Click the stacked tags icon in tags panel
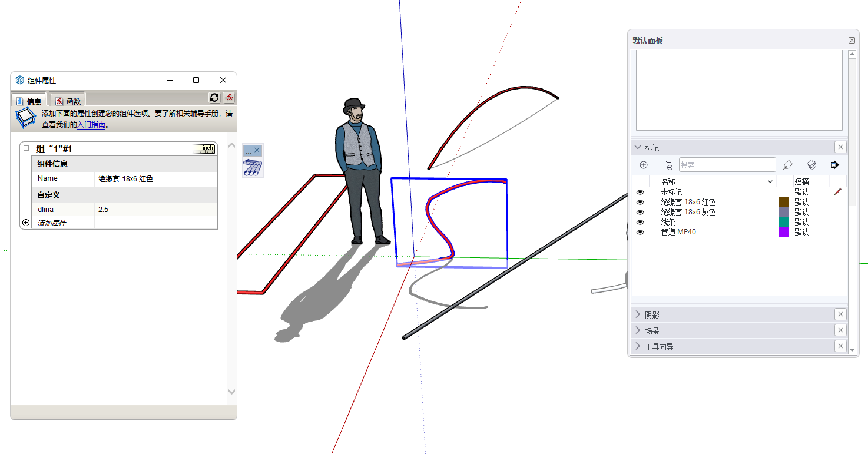This screenshot has width=868, height=454. click(x=811, y=165)
